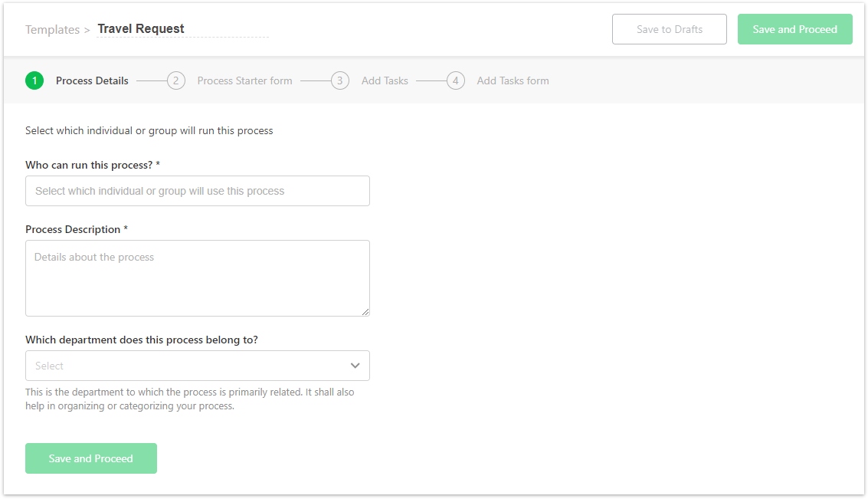The height and width of the screenshot is (499, 868).
Task: Click bottom Save and Proceed button
Action: coord(91,458)
